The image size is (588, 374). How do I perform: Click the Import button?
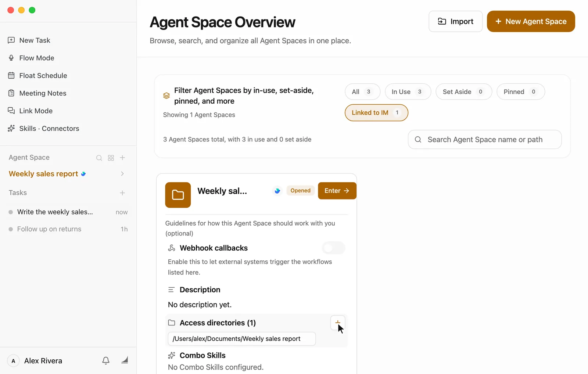point(456,21)
